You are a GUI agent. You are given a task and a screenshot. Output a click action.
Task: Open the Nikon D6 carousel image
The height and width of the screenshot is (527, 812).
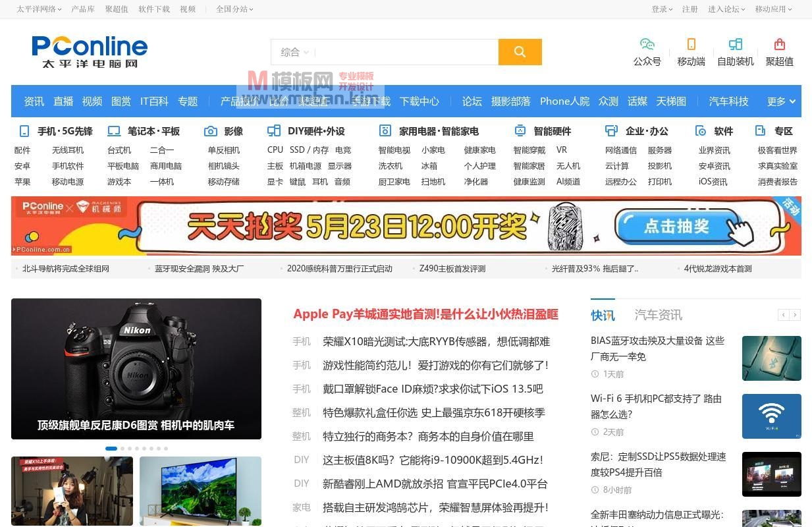(x=136, y=369)
